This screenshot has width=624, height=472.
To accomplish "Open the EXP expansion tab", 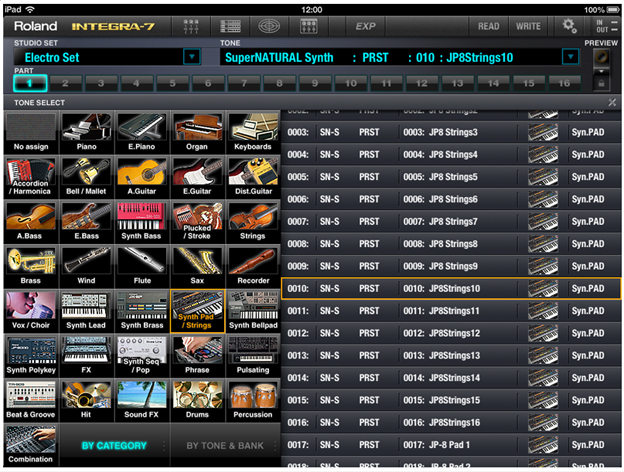I will (366, 26).
